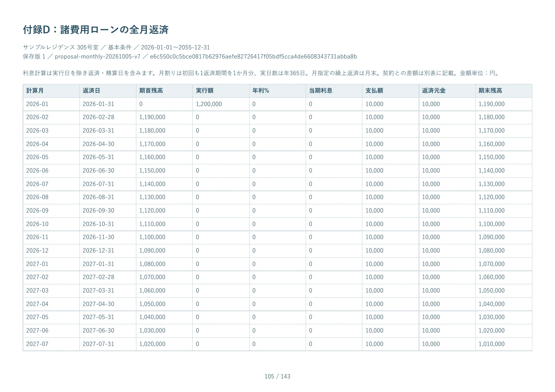Screen dimensions: 555x392
Task: Select the 2026-01 month cell
Action: click(x=51, y=104)
